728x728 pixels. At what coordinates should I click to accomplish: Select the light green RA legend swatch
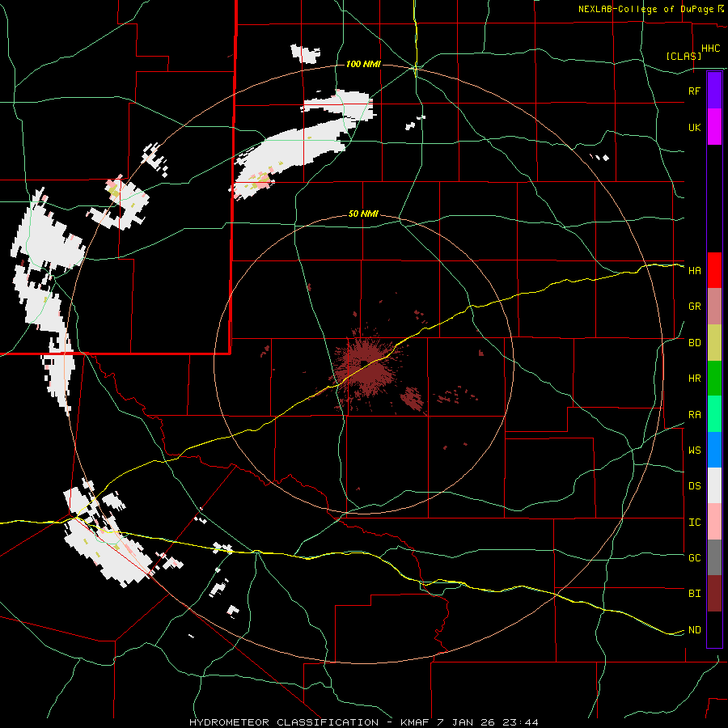[x=714, y=414]
